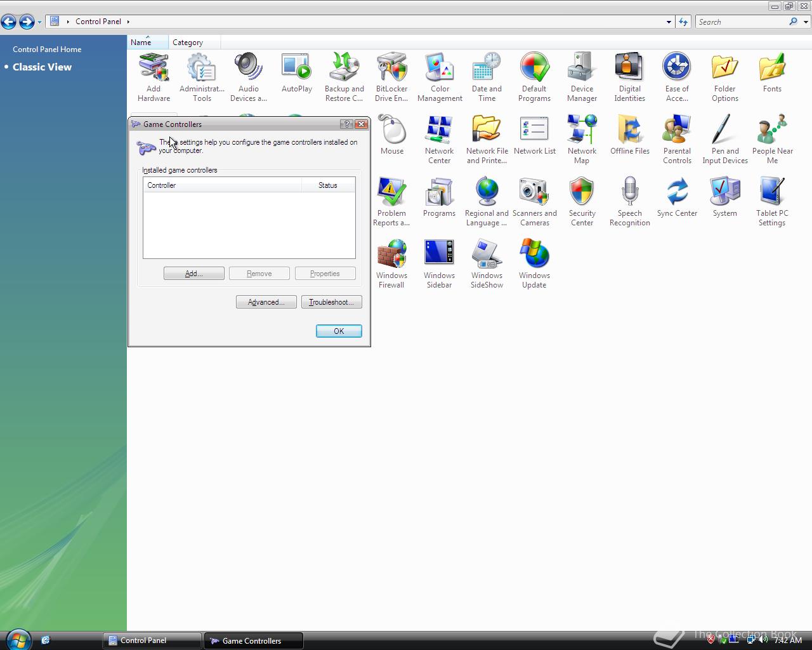Open Network List icon
Screen dimensions: 812x650
tap(534, 135)
